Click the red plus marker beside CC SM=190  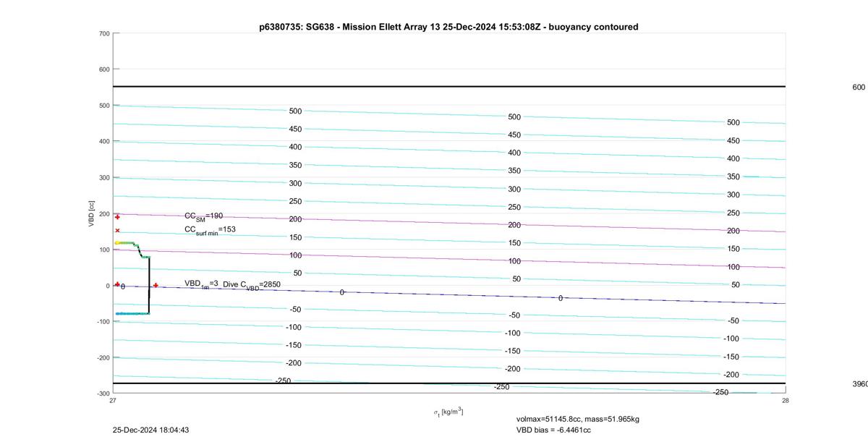coord(117,217)
